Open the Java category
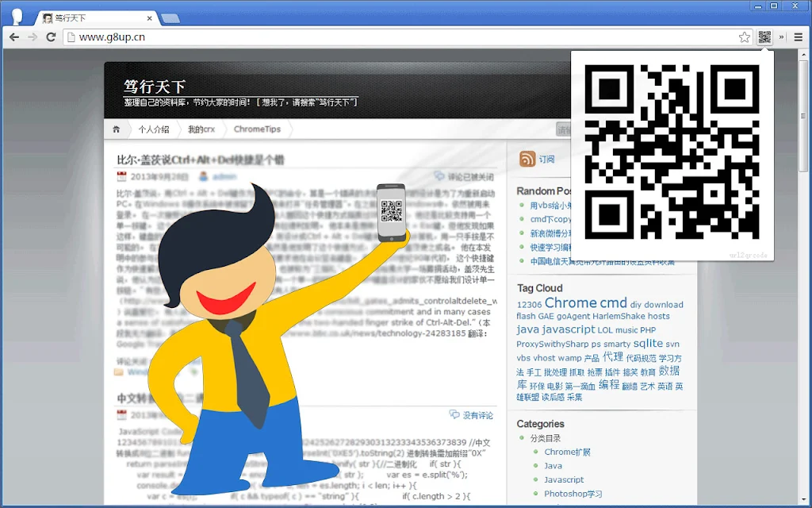 coord(553,466)
